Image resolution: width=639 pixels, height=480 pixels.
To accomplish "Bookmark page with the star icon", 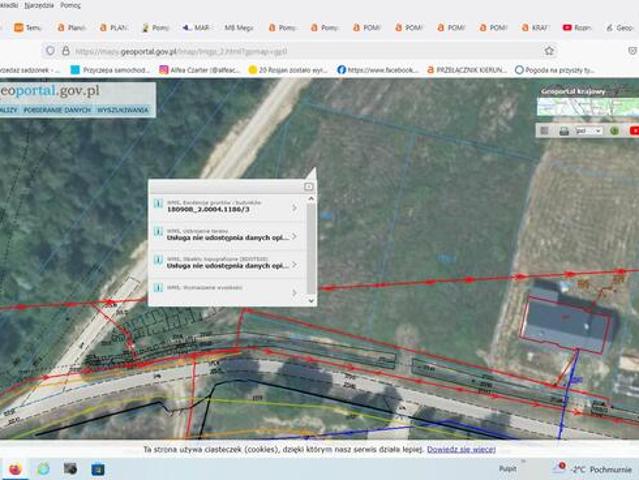I will 549,50.
